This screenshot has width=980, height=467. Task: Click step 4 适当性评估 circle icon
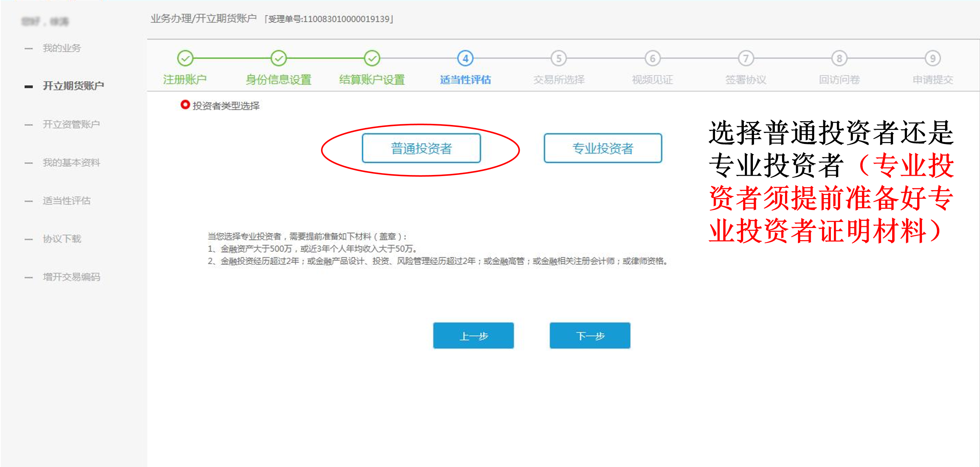[x=465, y=58]
